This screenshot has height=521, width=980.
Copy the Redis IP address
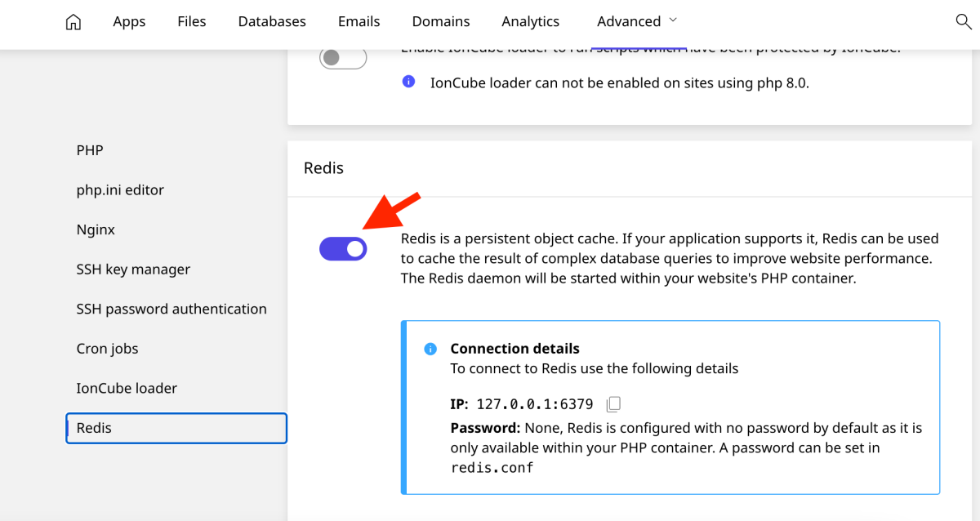coord(612,403)
